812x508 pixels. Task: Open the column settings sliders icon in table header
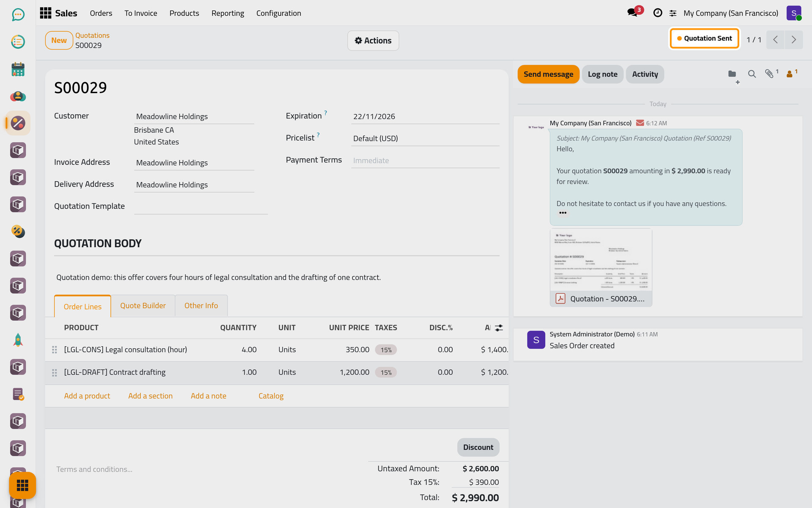[499, 328]
